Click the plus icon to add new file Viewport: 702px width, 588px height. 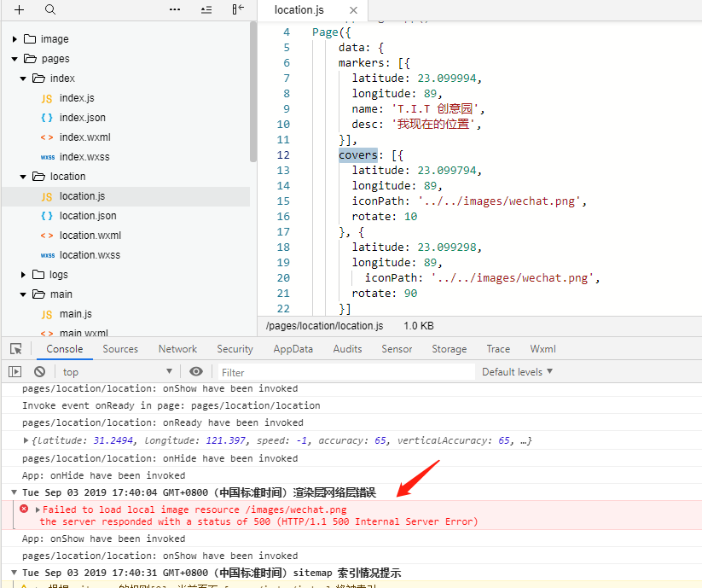point(20,9)
